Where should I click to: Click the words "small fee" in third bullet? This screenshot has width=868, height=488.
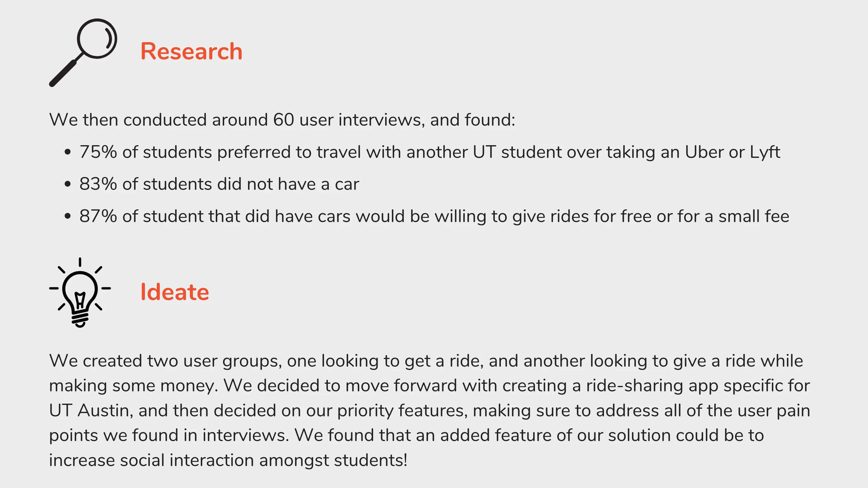click(x=753, y=216)
